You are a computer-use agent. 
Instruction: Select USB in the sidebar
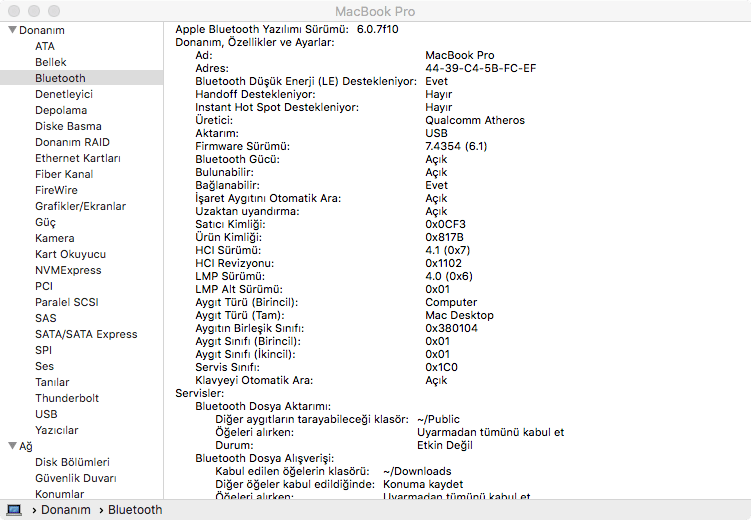pos(46,414)
